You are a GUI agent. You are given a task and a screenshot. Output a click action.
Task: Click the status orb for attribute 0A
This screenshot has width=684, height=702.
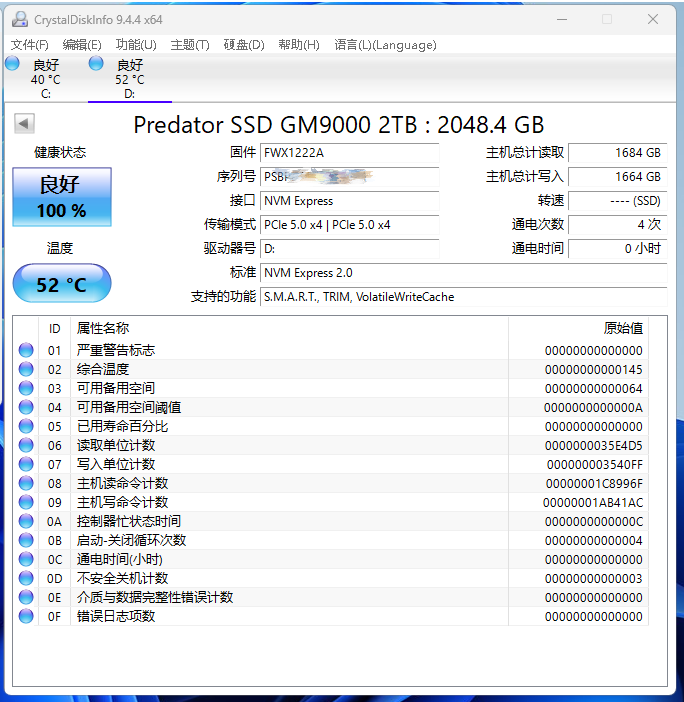click(26, 522)
